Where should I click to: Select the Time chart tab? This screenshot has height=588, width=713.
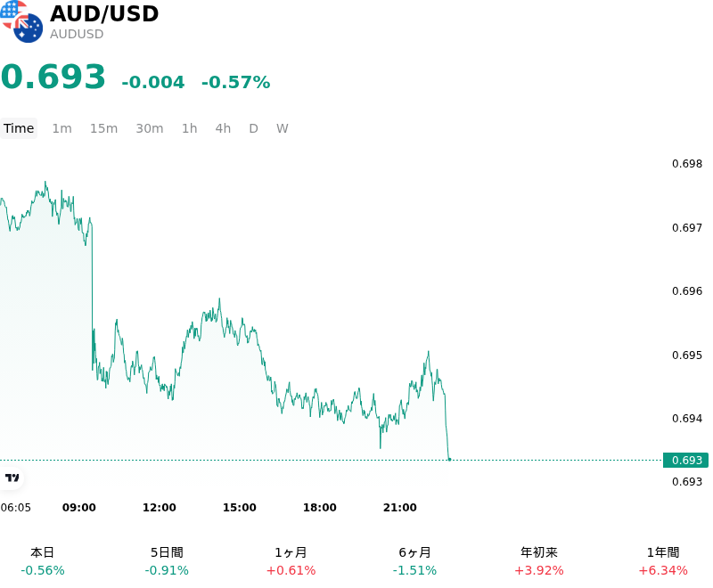[x=19, y=128]
